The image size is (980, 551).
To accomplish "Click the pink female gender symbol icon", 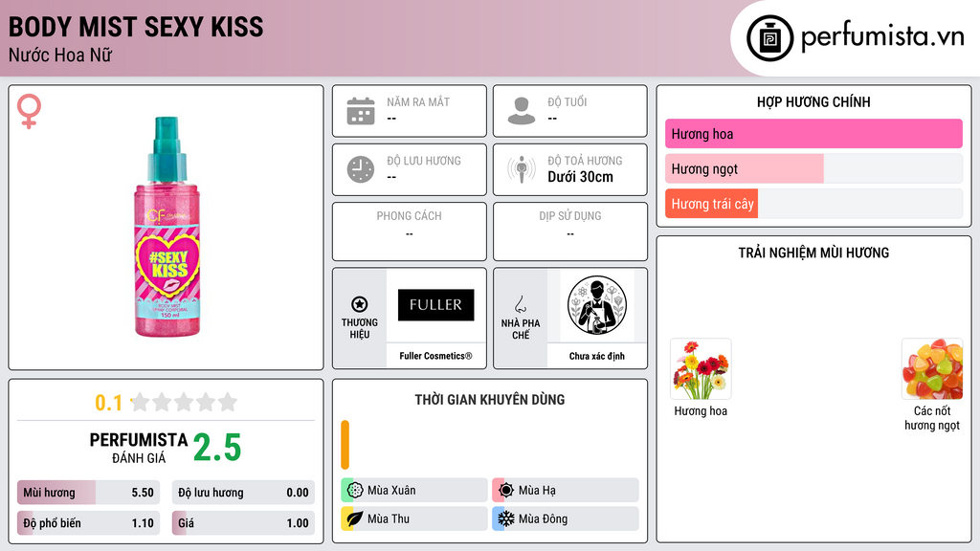I will (x=29, y=111).
